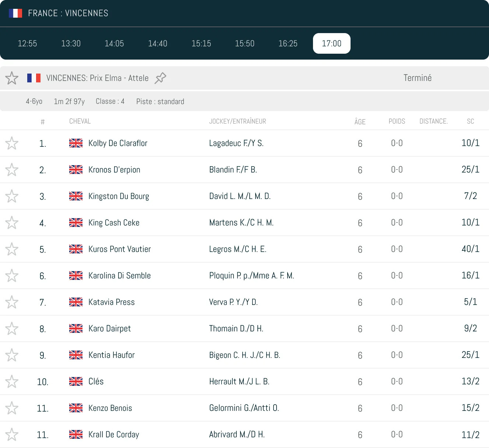Switch to the 12:55 race tab
The width and height of the screenshot is (489, 448).
(28, 43)
